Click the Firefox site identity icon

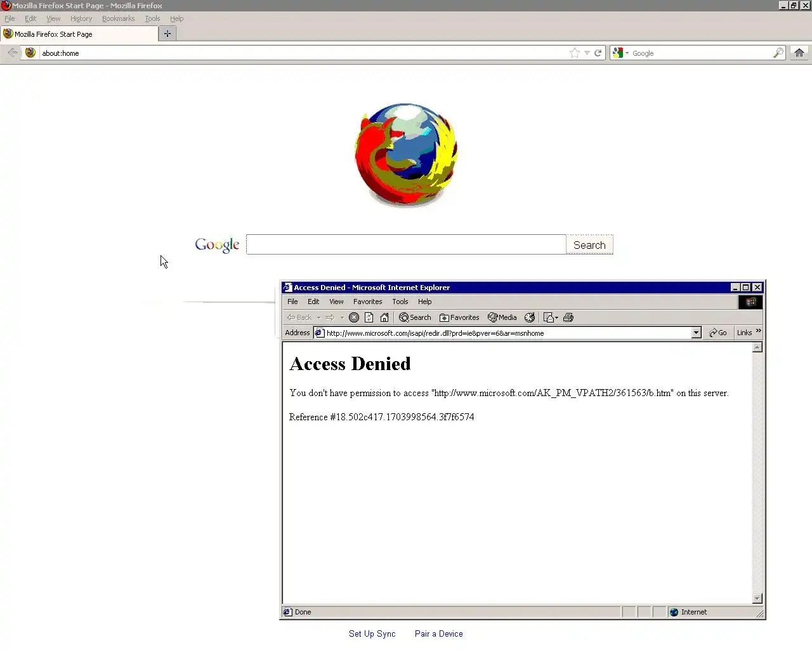pyautogui.click(x=30, y=53)
